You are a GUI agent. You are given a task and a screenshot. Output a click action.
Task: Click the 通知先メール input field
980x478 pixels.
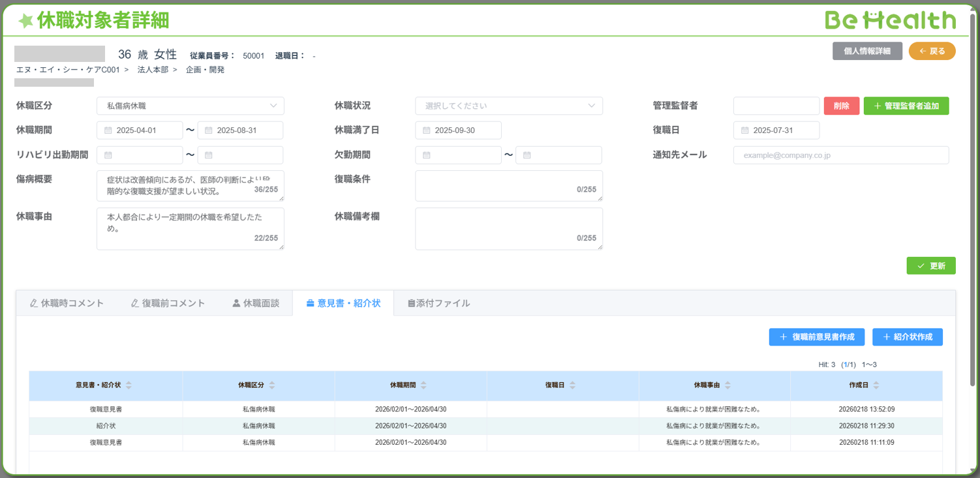[840, 155]
